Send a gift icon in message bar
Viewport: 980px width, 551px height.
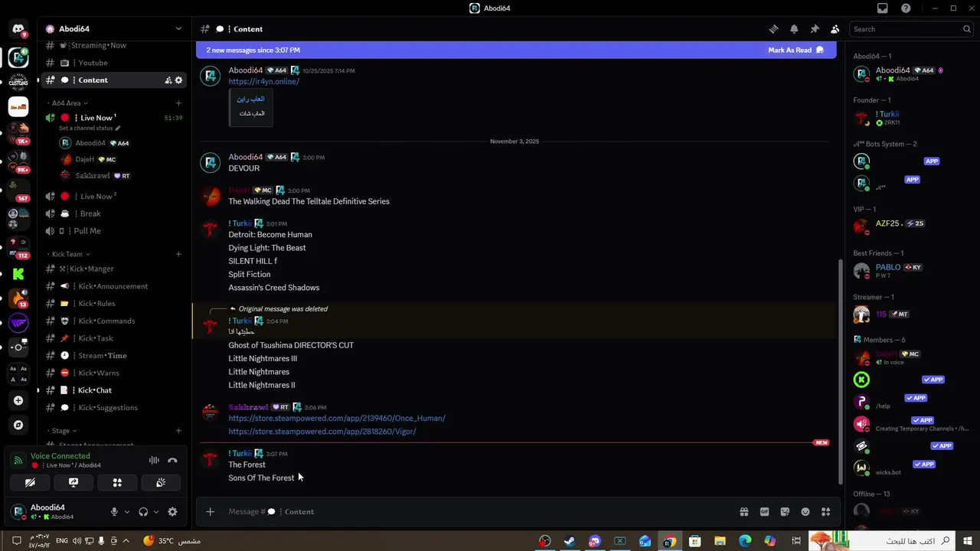[743, 512]
